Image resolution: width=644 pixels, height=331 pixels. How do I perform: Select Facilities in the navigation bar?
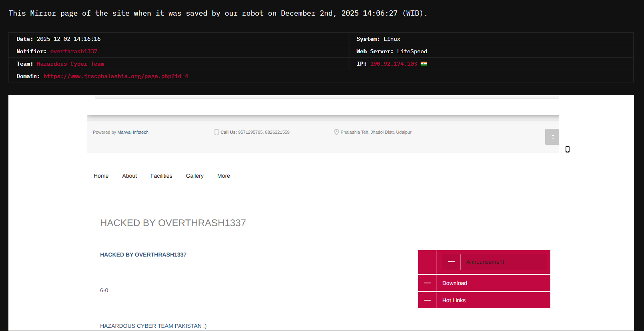coord(161,176)
